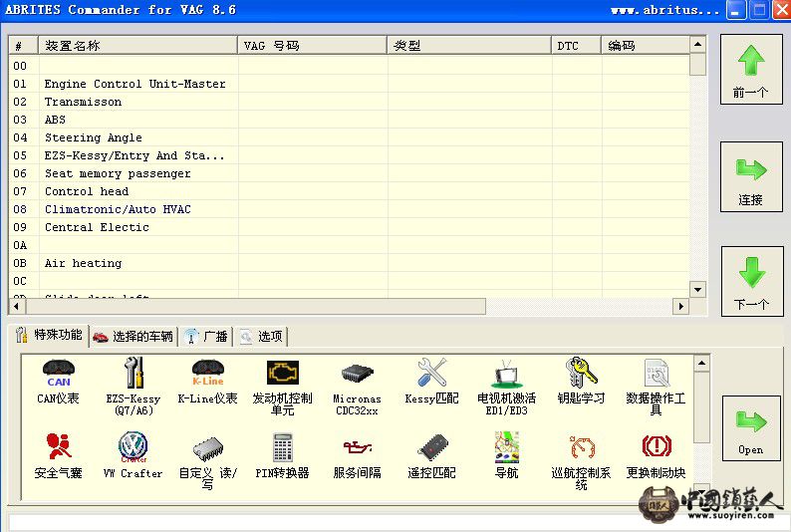
Task: Switch to the 广播 tab
Action: [x=206, y=337]
